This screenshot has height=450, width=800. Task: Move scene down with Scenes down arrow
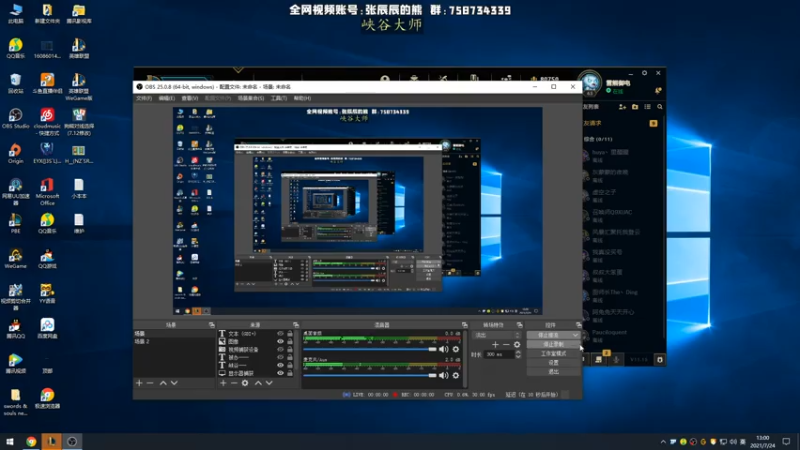point(174,383)
